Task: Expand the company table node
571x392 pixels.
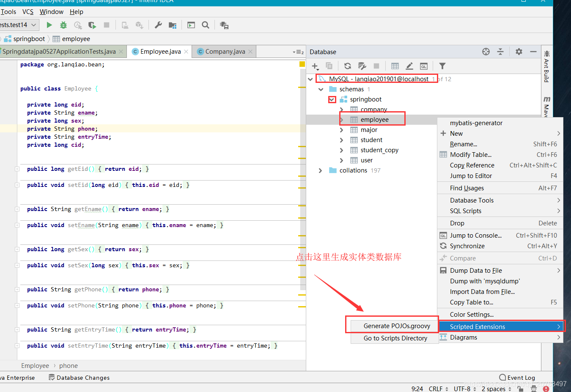Action: pos(341,110)
